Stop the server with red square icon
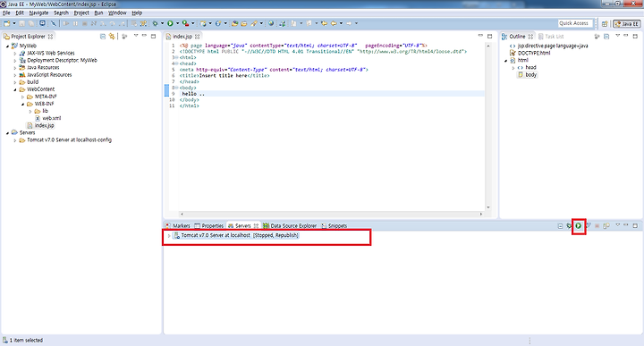The image size is (644, 346). pos(597,225)
